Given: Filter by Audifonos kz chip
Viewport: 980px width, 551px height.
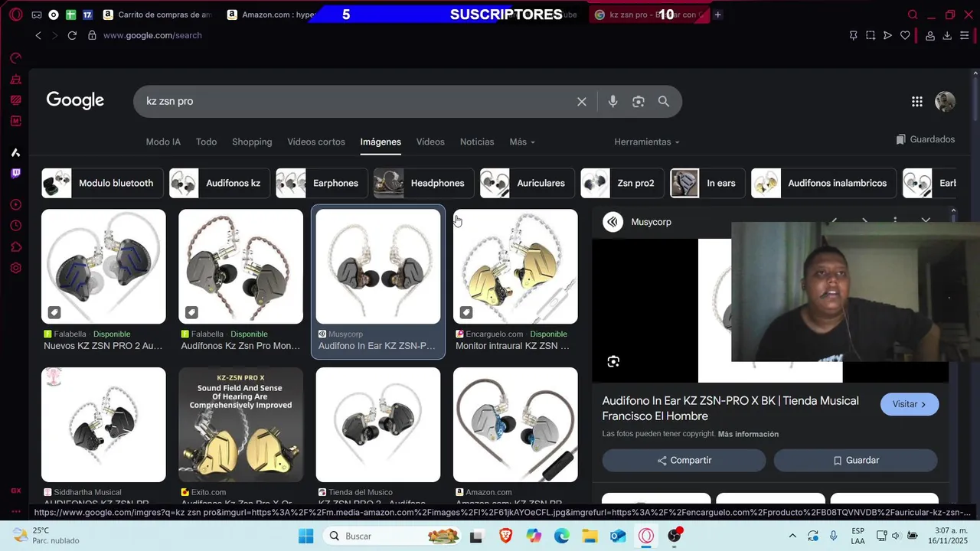Looking at the screenshot, I should (220, 183).
